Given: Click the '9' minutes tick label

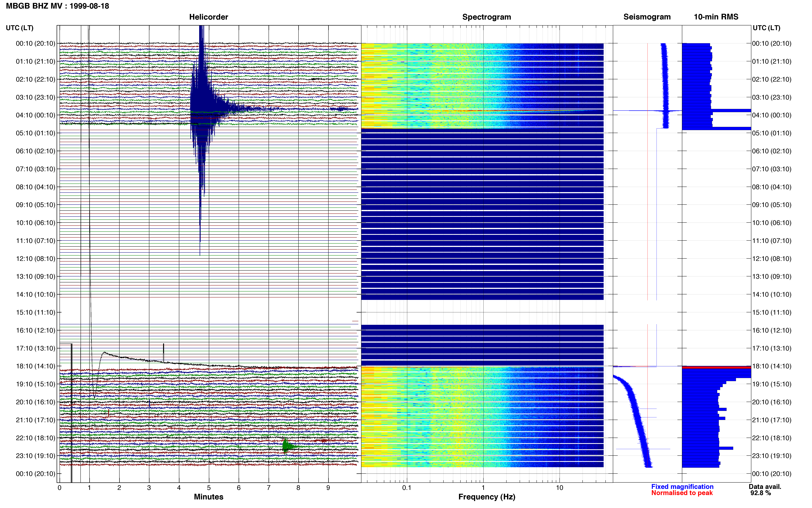Looking at the screenshot, I should tap(328, 487).
